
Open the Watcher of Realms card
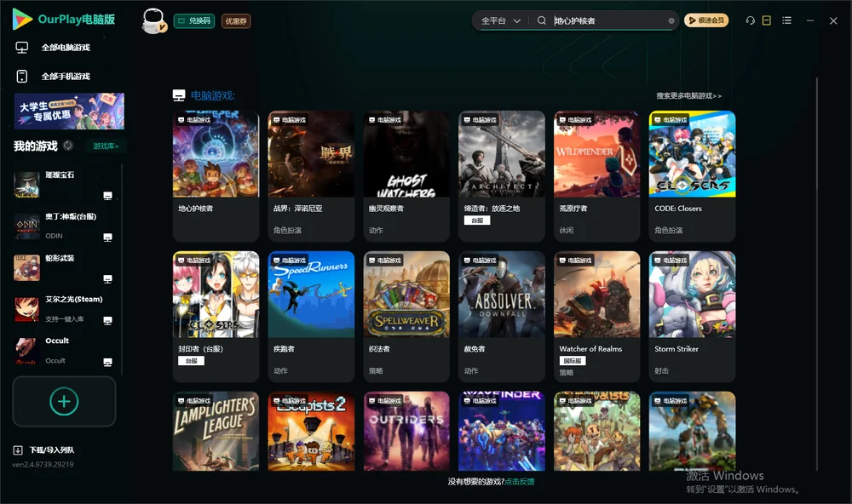pos(596,316)
